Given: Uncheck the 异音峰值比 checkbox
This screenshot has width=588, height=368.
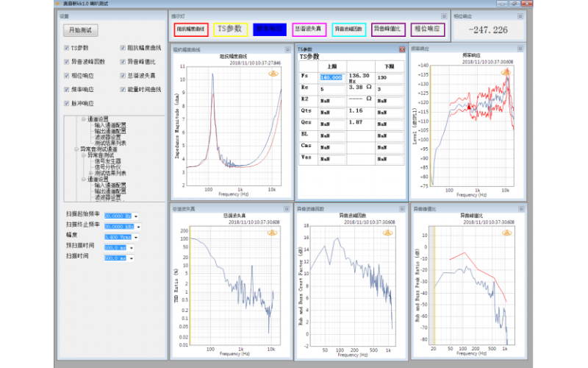Looking at the screenshot, I should pyautogui.click(x=123, y=62).
